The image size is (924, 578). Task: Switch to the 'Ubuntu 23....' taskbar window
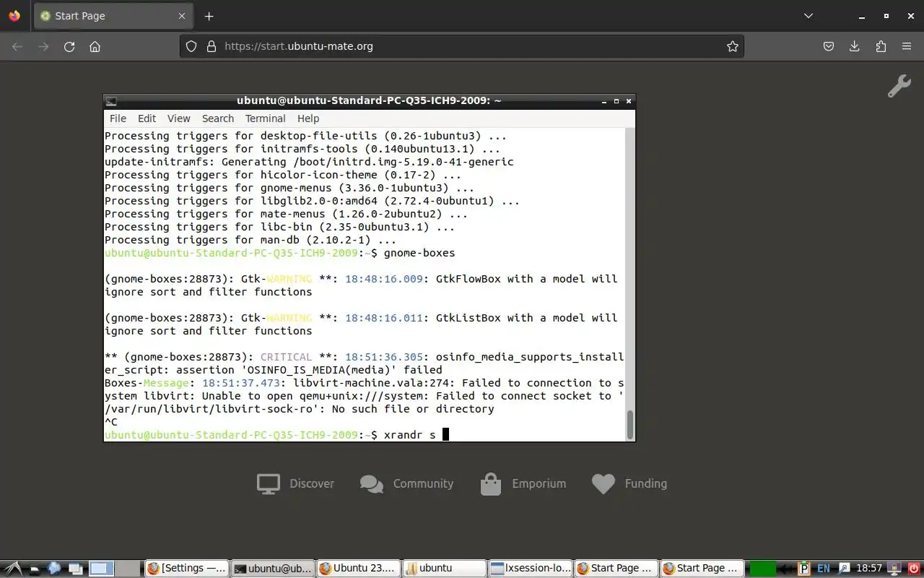359,569
